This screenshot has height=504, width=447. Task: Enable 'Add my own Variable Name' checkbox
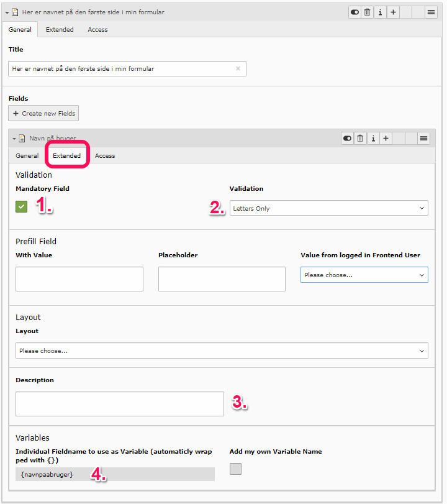click(235, 469)
